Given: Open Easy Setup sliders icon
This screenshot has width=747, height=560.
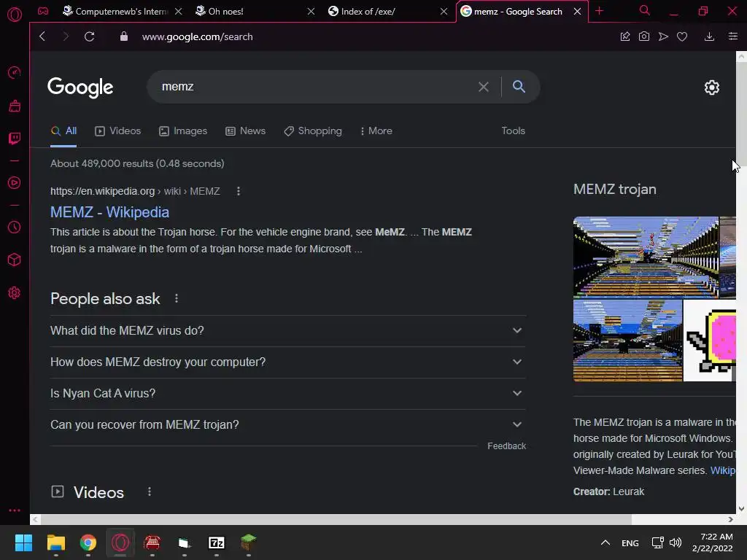Looking at the screenshot, I should coord(733,36).
